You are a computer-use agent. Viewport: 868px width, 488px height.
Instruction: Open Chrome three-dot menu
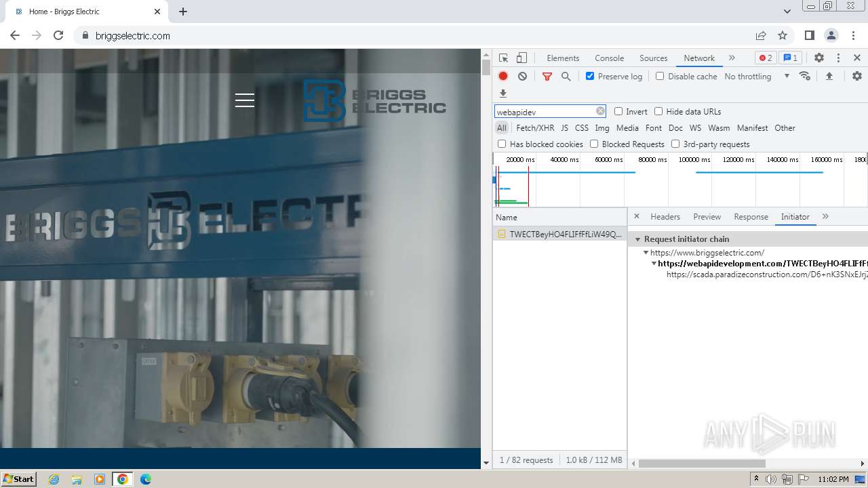click(852, 35)
